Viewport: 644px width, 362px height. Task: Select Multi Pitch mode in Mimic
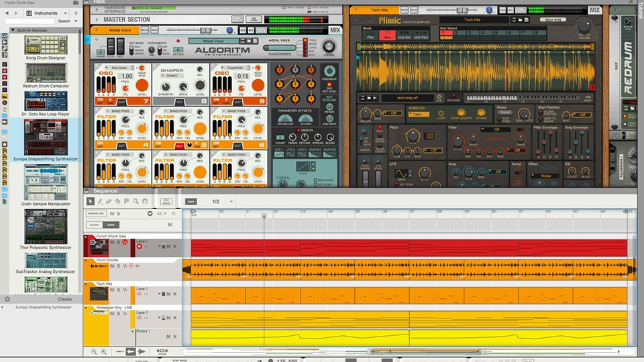(x=421, y=34)
